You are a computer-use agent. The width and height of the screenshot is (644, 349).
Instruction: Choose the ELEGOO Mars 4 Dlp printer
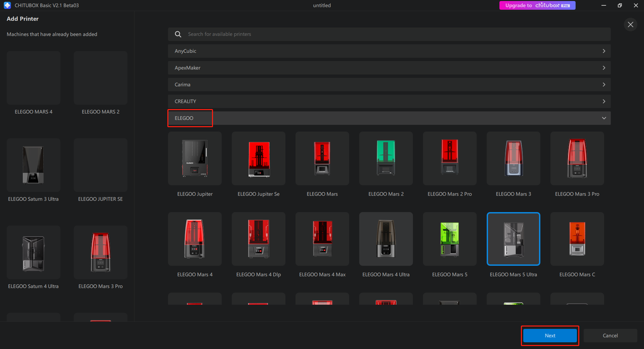258,239
